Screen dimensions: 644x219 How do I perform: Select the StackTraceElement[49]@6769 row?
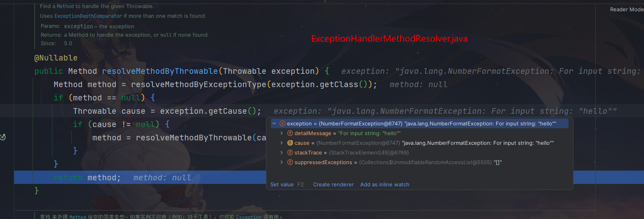[419, 152]
